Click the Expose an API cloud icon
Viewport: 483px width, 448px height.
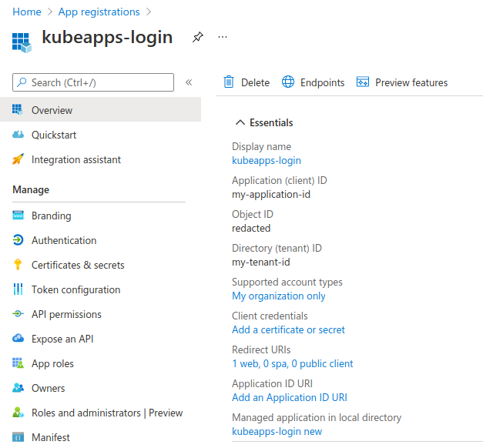click(18, 338)
